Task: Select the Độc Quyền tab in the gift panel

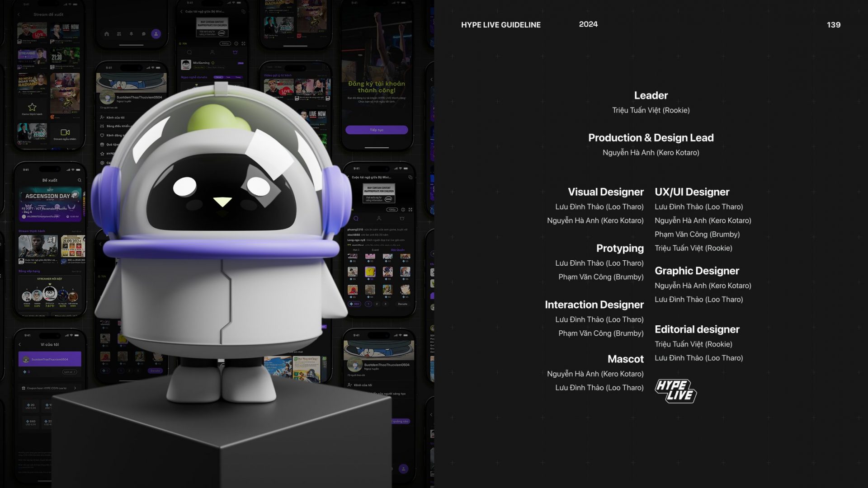Action: [398, 250]
